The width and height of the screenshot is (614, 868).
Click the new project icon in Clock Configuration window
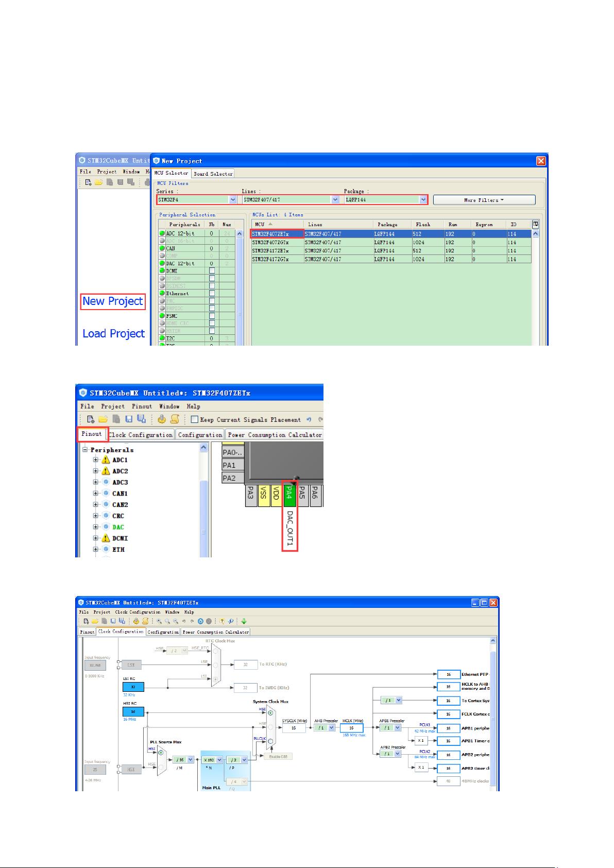pyautogui.click(x=87, y=621)
